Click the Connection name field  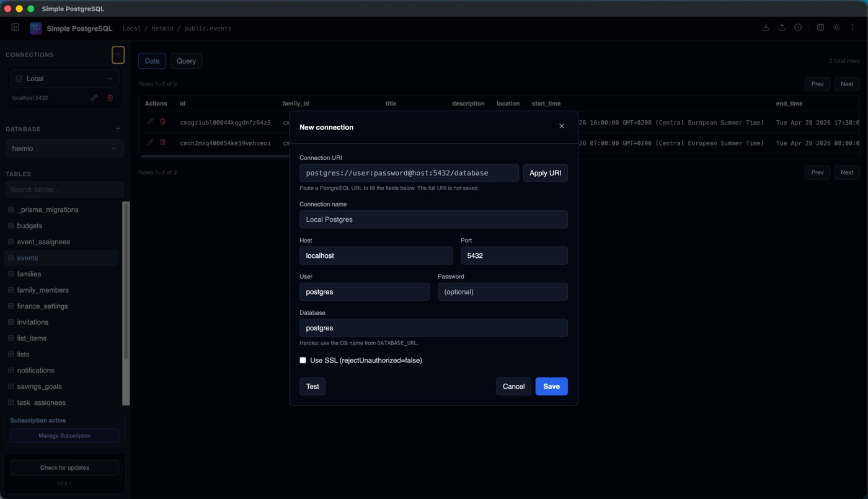point(433,219)
